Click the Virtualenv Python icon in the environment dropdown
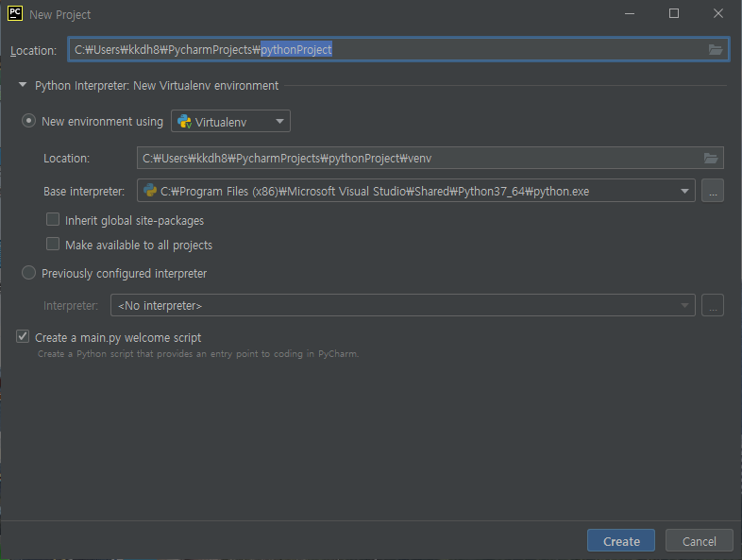This screenshot has height=560, width=742. tap(184, 122)
